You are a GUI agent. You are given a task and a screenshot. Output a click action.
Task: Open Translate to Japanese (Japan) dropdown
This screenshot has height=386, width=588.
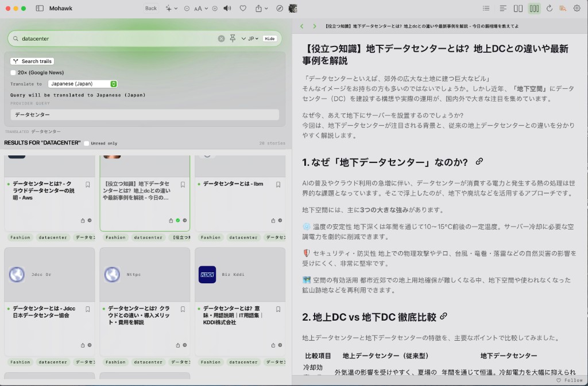click(x=83, y=84)
